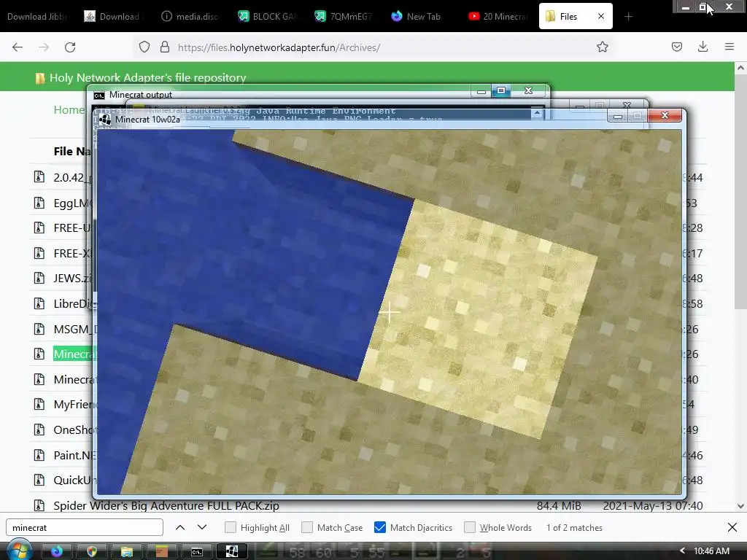Screen dimensions: 747x560
Task: Open the Windows Start button
Action: click(19, 551)
